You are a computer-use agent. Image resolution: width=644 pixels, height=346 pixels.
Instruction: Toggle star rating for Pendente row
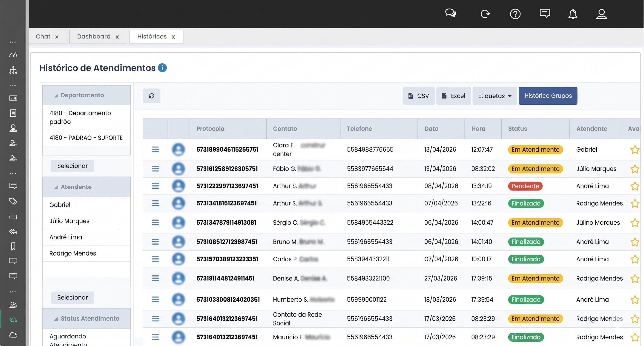coord(635,186)
